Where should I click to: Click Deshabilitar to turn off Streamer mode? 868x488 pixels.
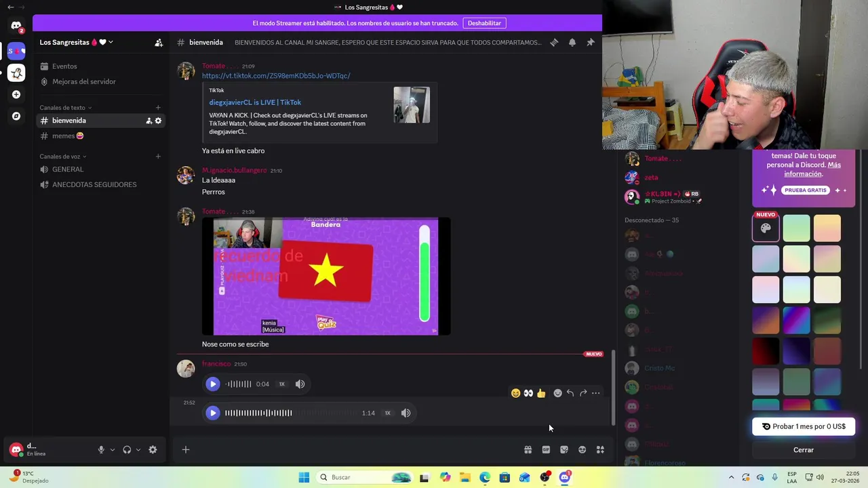tap(484, 23)
